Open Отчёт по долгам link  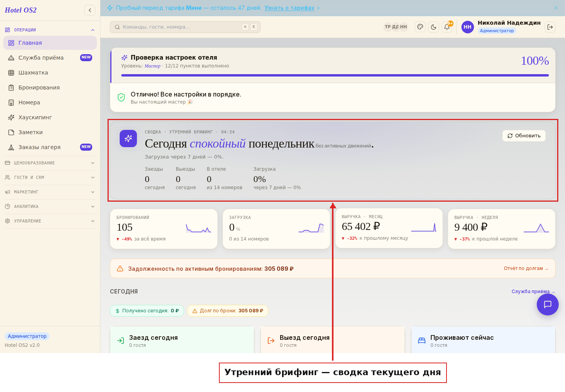tap(526, 268)
